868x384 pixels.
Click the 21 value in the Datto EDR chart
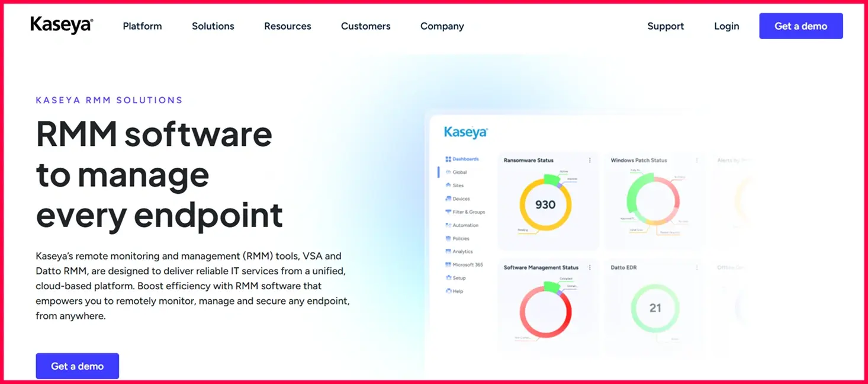[x=655, y=308]
